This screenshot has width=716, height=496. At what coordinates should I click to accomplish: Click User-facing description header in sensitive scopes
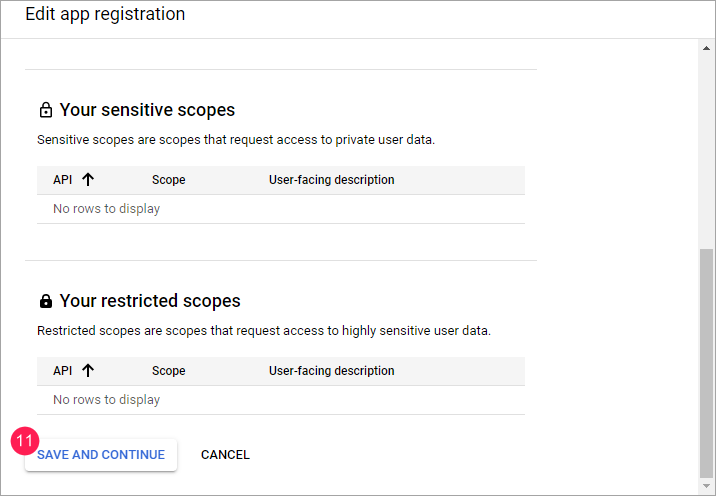331,180
